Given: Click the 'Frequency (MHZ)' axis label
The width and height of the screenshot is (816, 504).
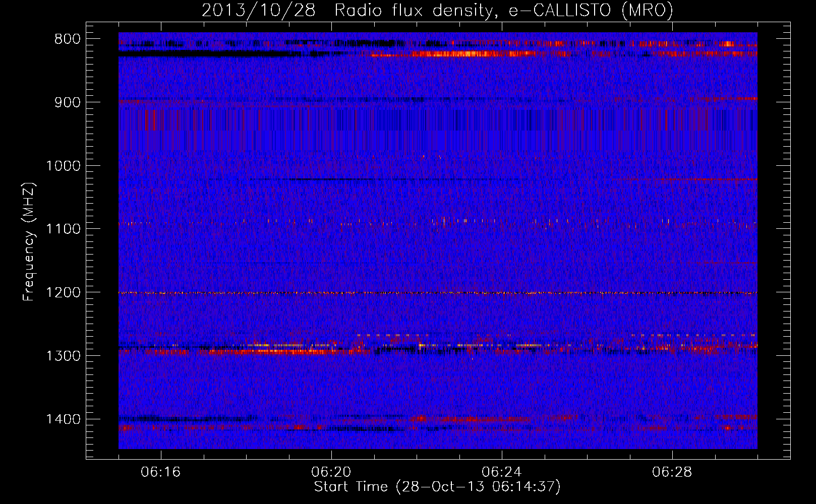Looking at the screenshot, I should 29,242.
